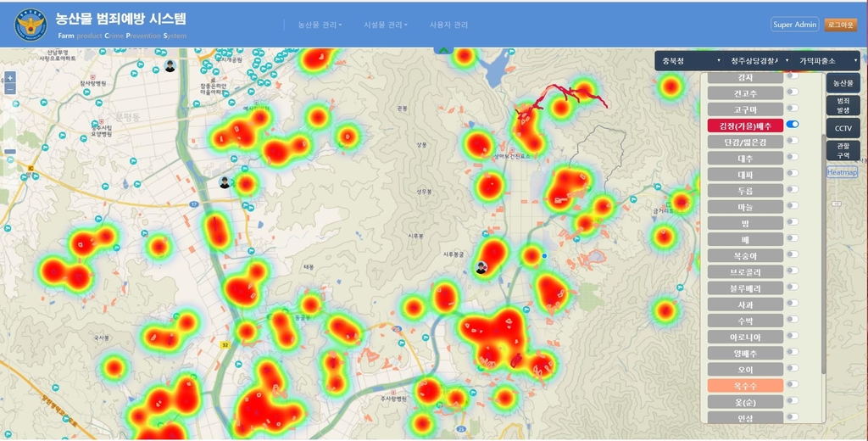Screen dimensions: 868x441
Task: Toggle the Heatmap button
Action: [x=842, y=172]
